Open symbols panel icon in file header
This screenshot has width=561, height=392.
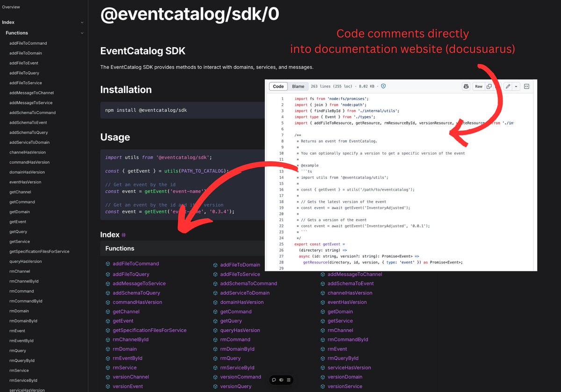tap(526, 86)
